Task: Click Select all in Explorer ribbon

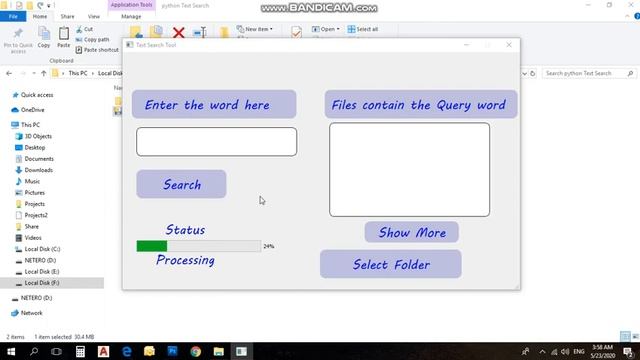Action: tap(363, 29)
